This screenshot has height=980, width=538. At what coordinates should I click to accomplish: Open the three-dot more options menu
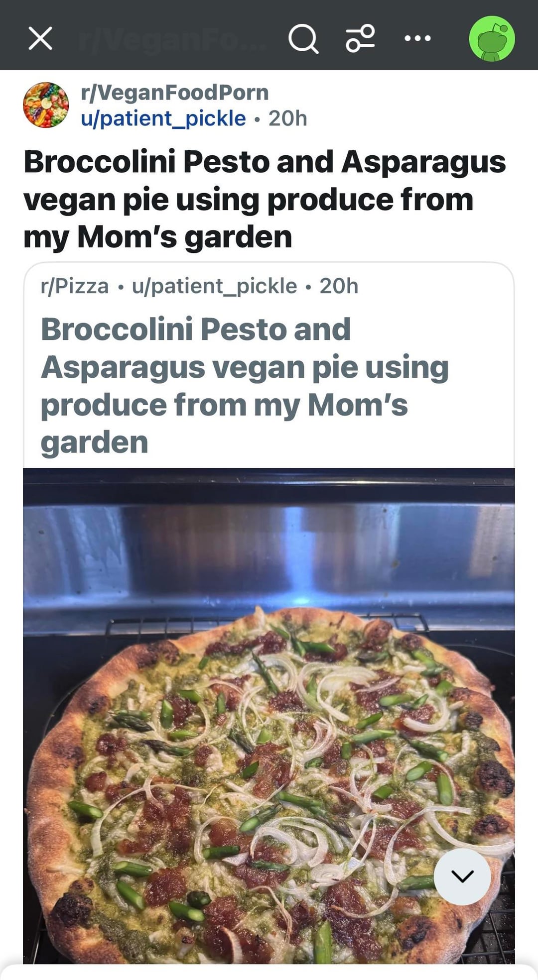[417, 38]
